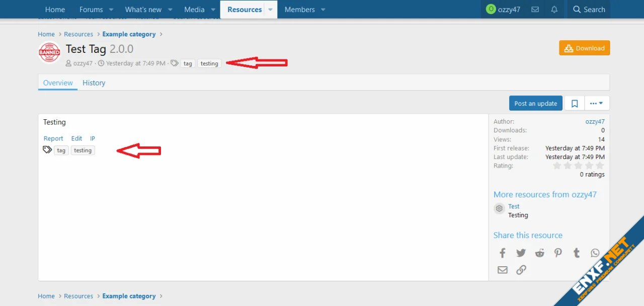The height and width of the screenshot is (306, 644).
Task: Expand the Forums menu dropdown arrow
Action: click(x=111, y=10)
